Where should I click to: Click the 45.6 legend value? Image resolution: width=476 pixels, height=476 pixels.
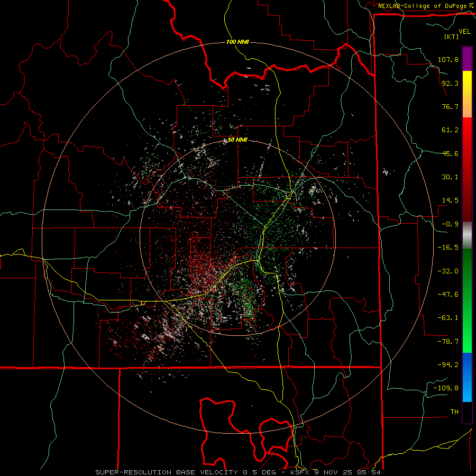[x=450, y=153]
